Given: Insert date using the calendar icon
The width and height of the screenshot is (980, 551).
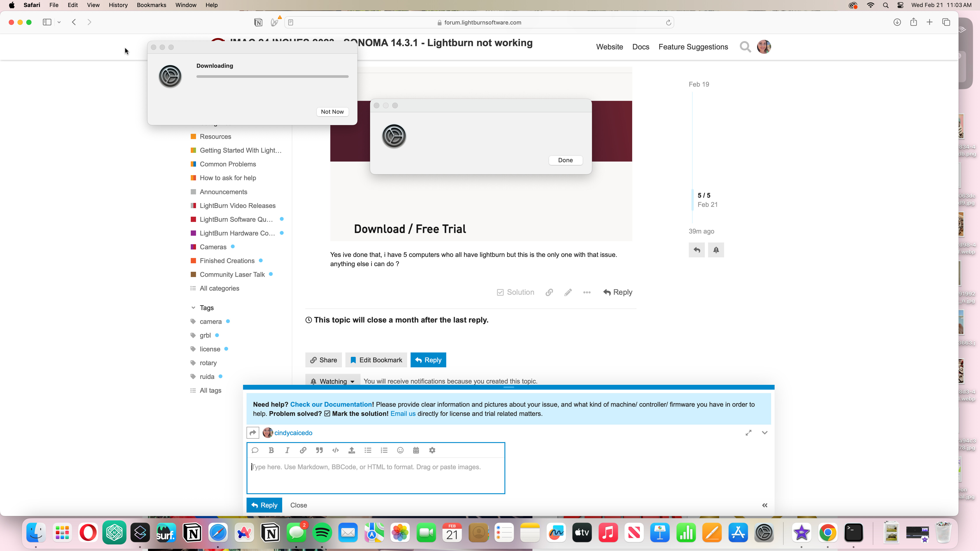Looking at the screenshot, I should 416,450.
